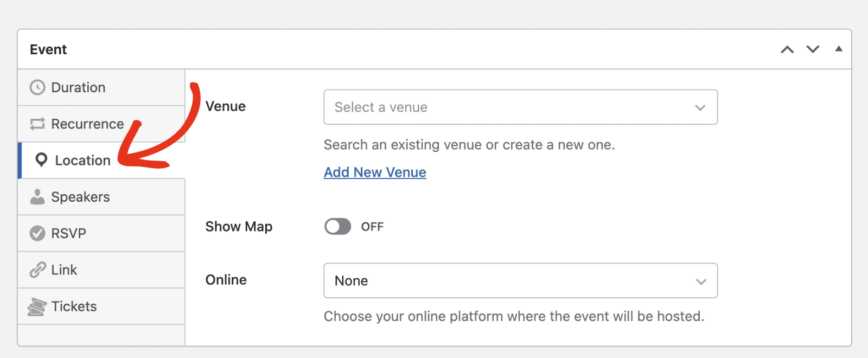Screen dimensions: 868x358
Task: Click the 'Search an existing venue' help text
Action: click(469, 145)
